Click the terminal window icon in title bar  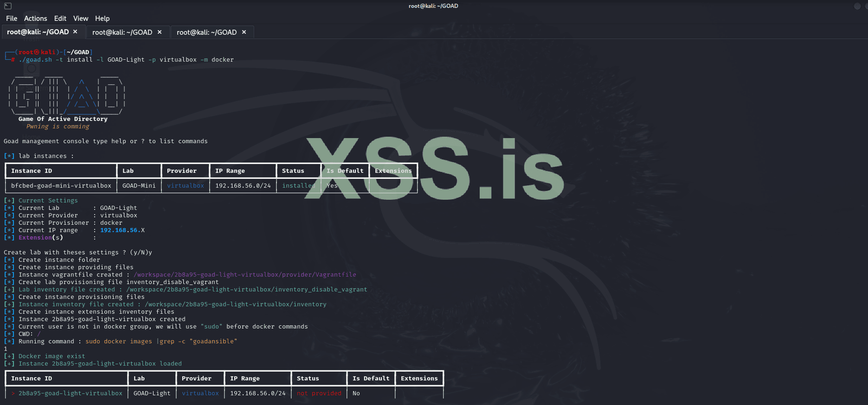click(8, 6)
